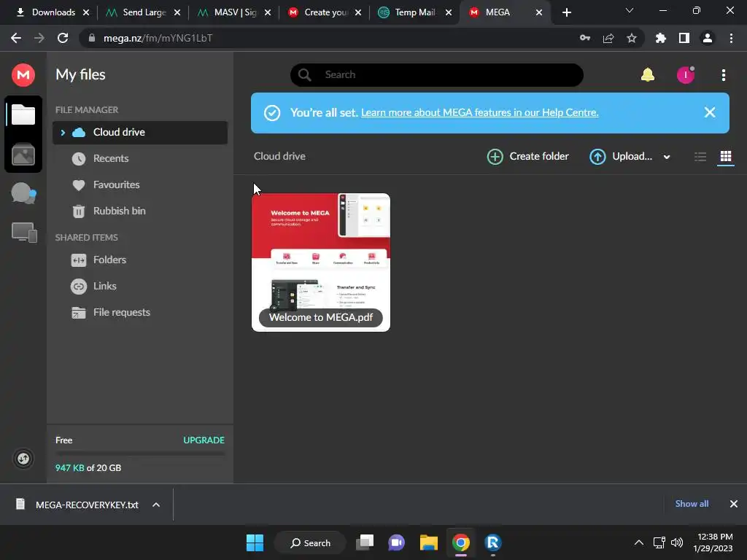Close the Temp Mail tab
747x560 pixels.
(x=449, y=12)
